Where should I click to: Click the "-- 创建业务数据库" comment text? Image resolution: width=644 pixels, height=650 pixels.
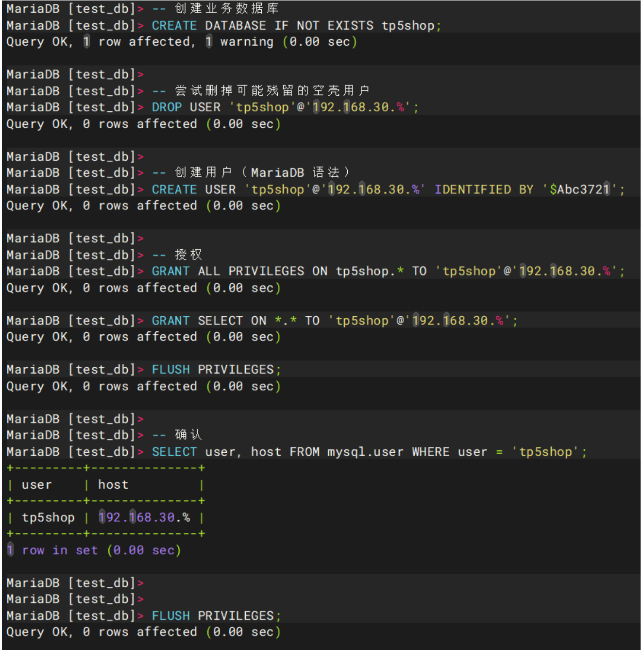coord(215,9)
